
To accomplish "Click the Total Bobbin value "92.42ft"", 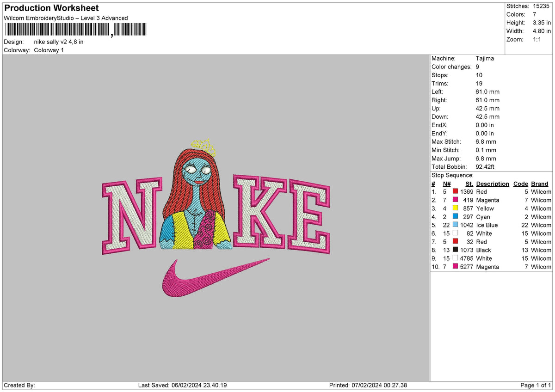I will click(487, 166).
